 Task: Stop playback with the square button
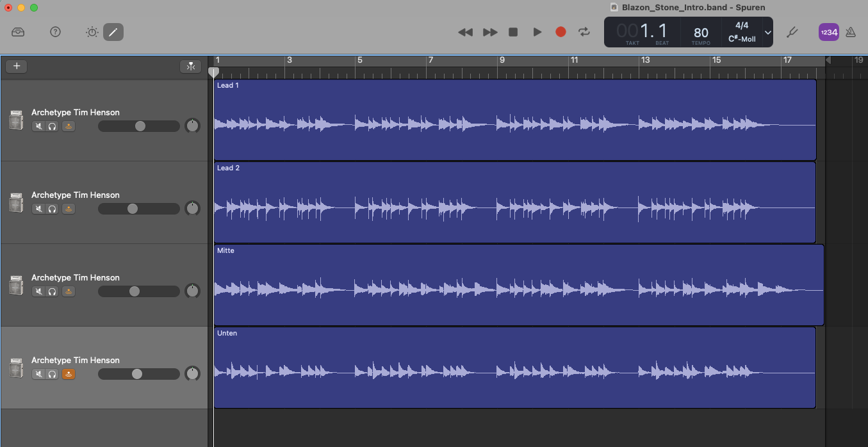click(513, 32)
